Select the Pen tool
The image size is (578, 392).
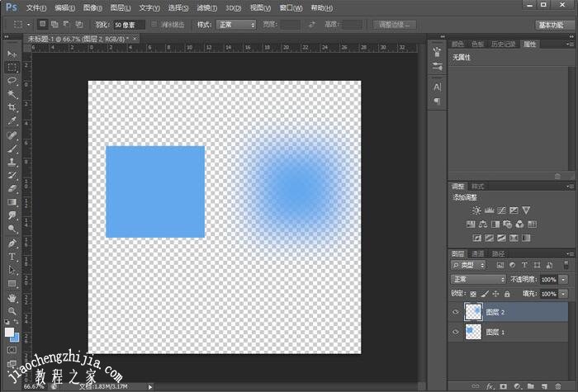pyautogui.click(x=12, y=243)
